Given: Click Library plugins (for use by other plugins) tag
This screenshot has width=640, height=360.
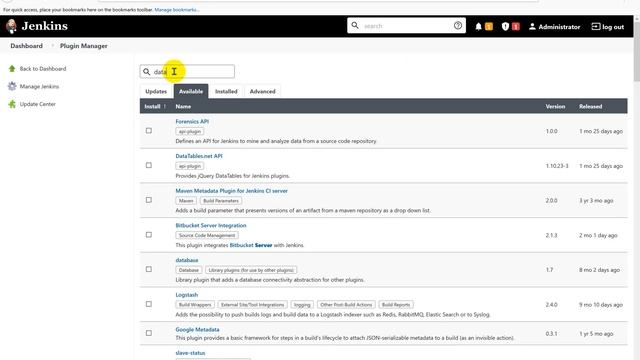Looking at the screenshot, I should (x=251, y=270).
